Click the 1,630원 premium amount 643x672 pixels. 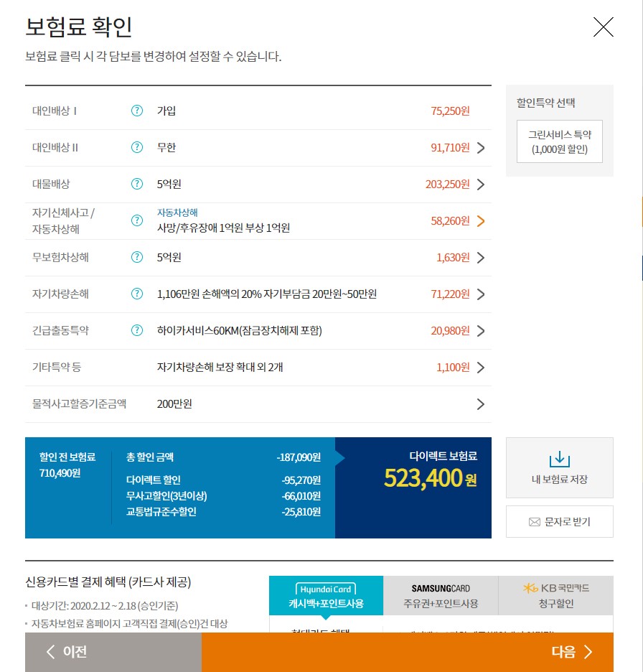click(x=453, y=258)
